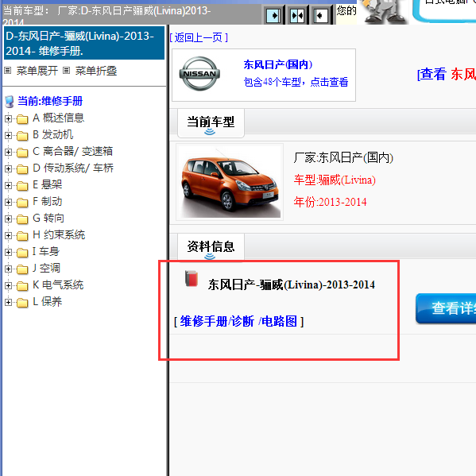
Task: Click the 菜单展开 expand-all icon
Action: pos(8,71)
